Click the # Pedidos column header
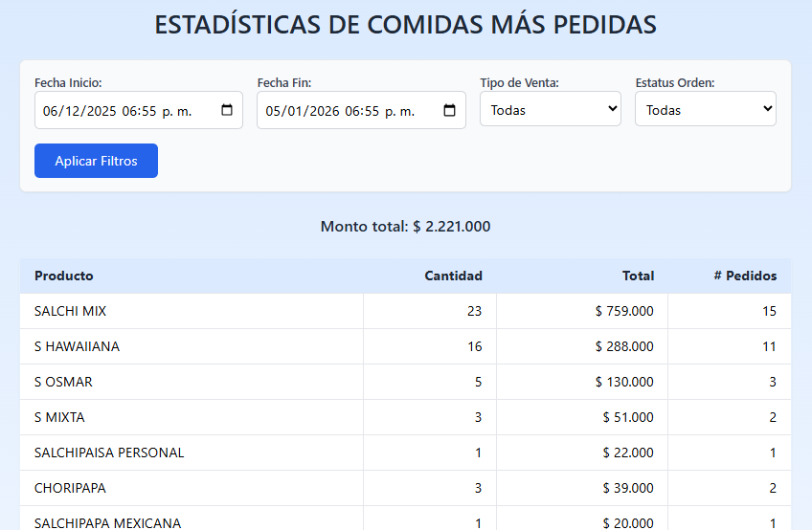Image resolution: width=812 pixels, height=530 pixels. coord(745,276)
